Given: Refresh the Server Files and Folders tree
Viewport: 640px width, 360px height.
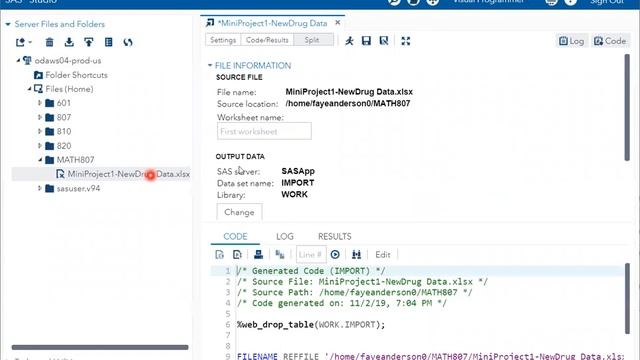Looking at the screenshot, I should [128, 42].
